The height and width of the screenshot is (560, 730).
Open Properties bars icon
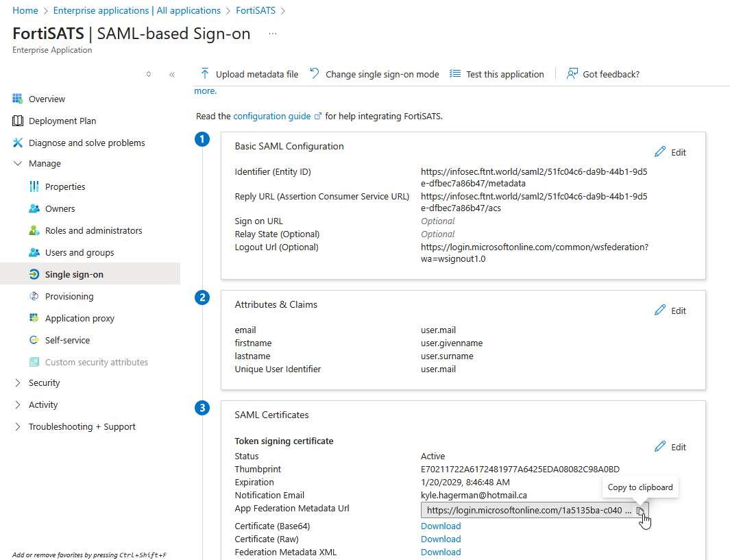[34, 186]
